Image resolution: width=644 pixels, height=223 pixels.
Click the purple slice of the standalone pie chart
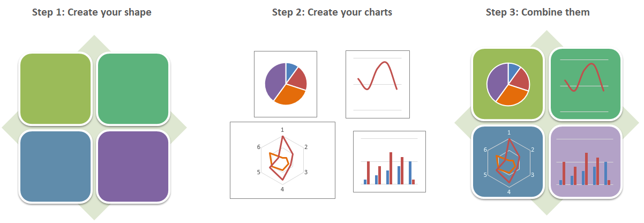tap(274, 81)
